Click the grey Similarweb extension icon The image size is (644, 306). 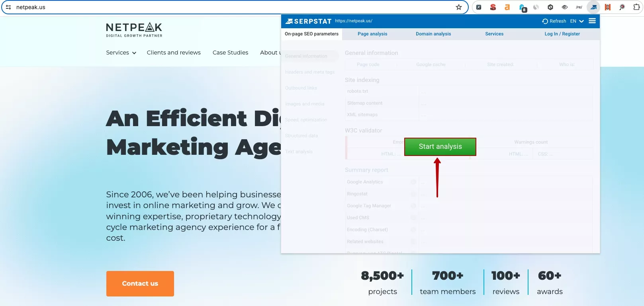tap(536, 7)
